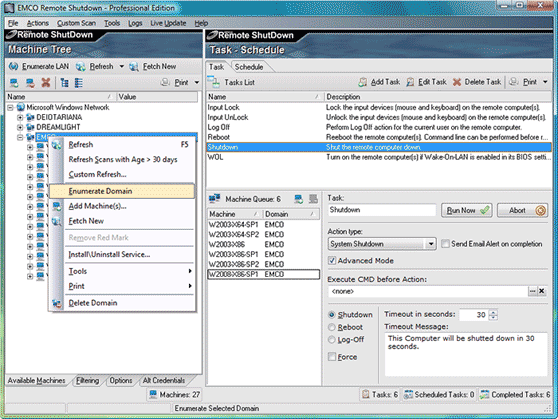Click the red X delete icon in Machine Tree

click(46, 83)
